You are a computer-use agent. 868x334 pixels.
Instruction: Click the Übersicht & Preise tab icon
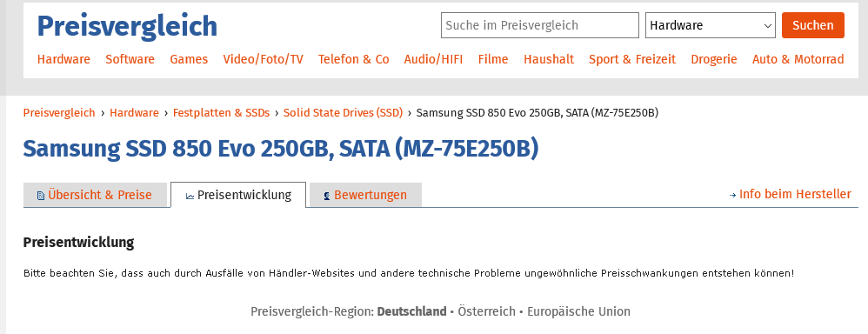pos(40,196)
